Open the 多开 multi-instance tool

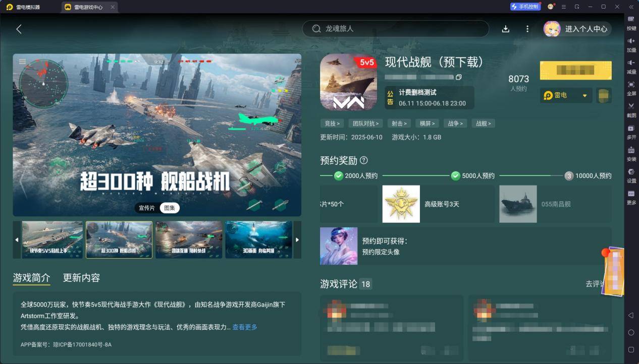click(x=631, y=131)
